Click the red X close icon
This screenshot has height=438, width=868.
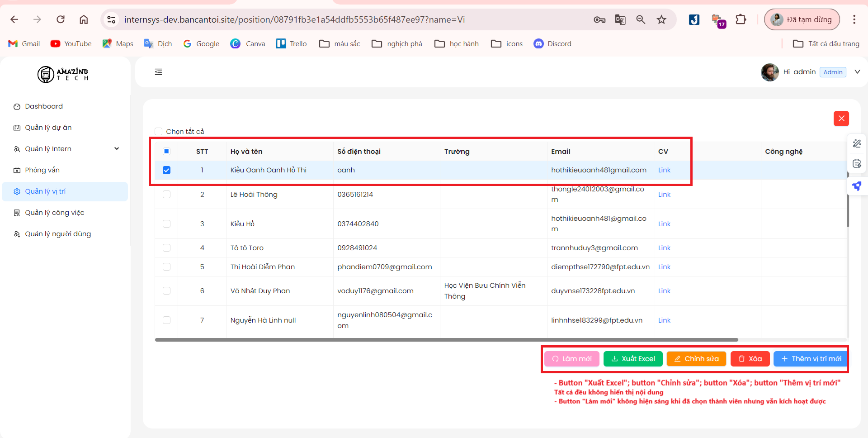pyautogui.click(x=841, y=119)
